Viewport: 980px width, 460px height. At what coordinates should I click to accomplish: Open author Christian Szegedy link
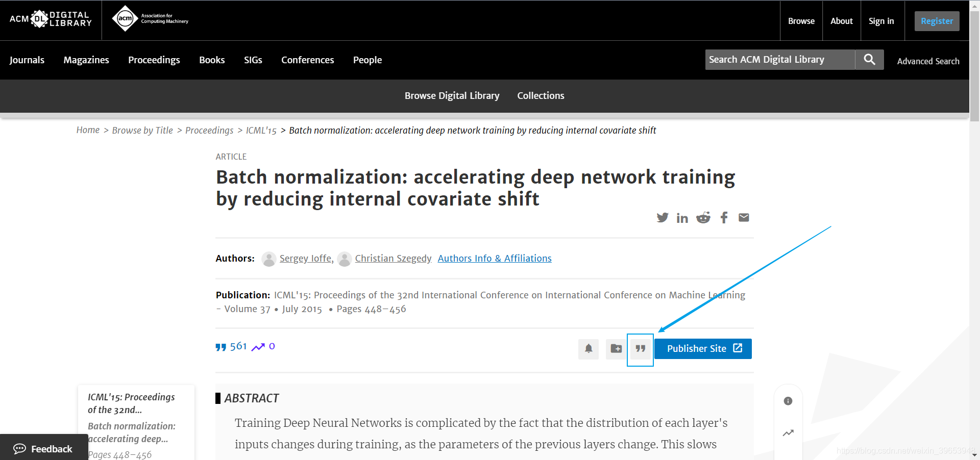click(x=394, y=259)
